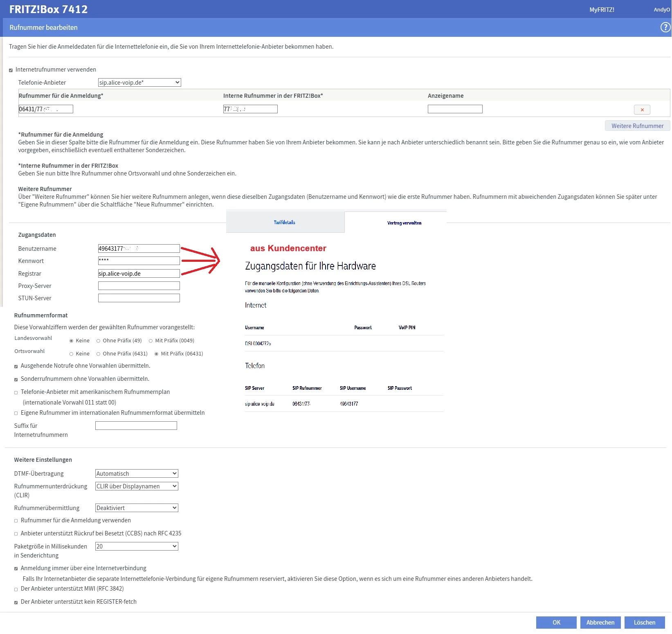Click Suffix für Internetrufnummern field

click(136, 426)
